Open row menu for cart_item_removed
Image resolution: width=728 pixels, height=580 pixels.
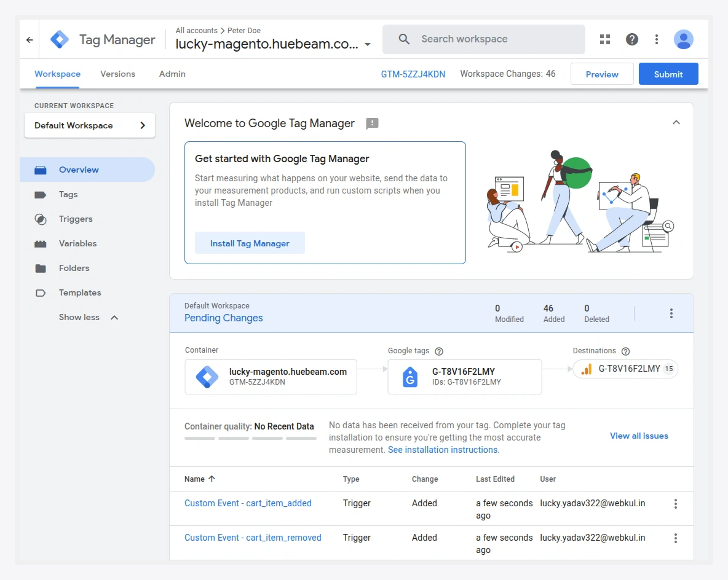[675, 538]
